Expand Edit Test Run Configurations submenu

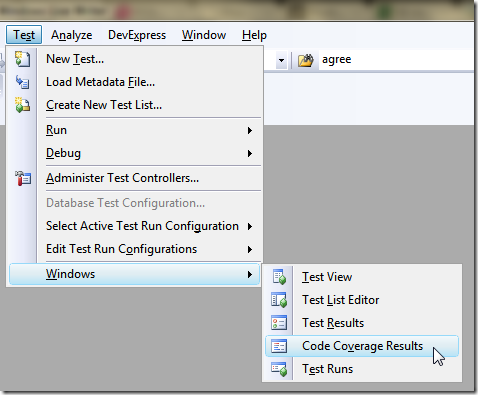click(x=135, y=249)
